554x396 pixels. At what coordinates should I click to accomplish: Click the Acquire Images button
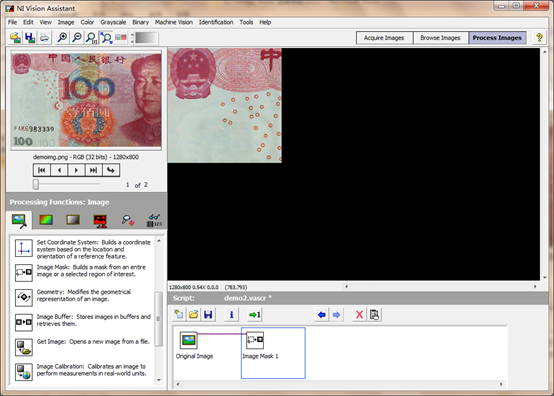[384, 38]
